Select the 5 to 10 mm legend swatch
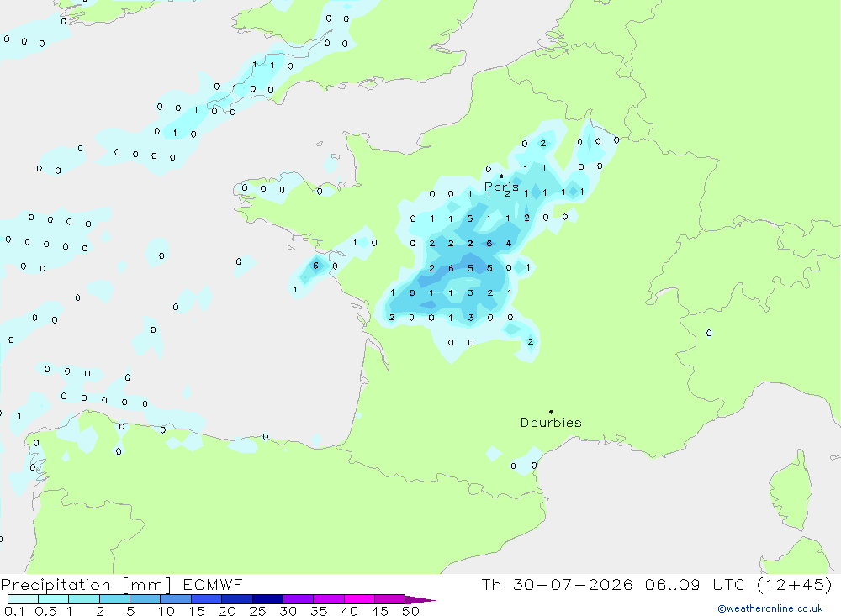 point(145,599)
